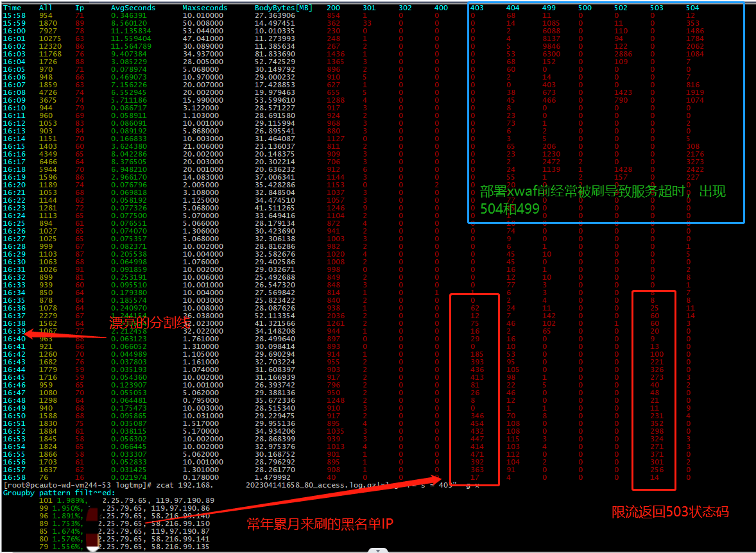756x553 pixels.
Task: Click the All value "12320"
Action: click(50, 46)
